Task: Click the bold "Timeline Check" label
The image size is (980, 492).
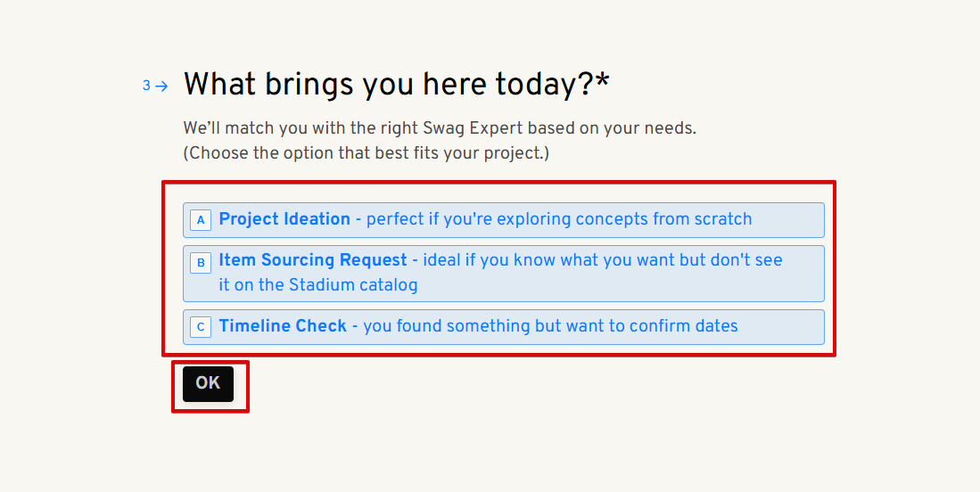Action: 283,326
